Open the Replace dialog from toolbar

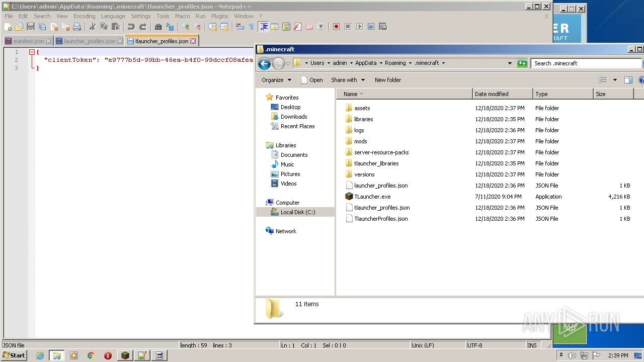point(170,27)
